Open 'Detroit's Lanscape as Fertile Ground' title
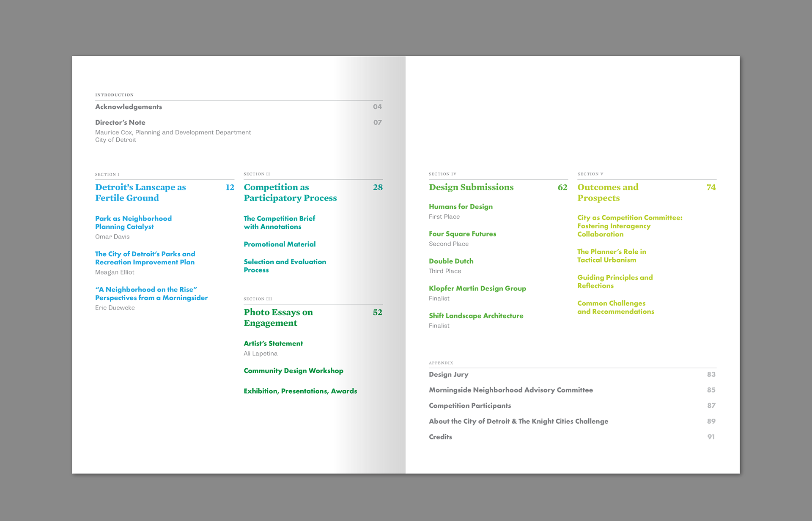812x521 pixels. tap(140, 192)
